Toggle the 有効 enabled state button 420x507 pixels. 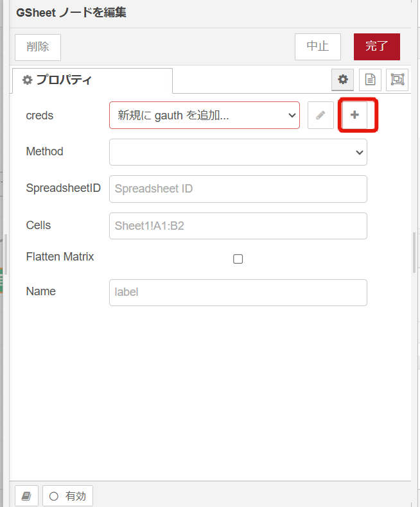(x=67, y=495)
